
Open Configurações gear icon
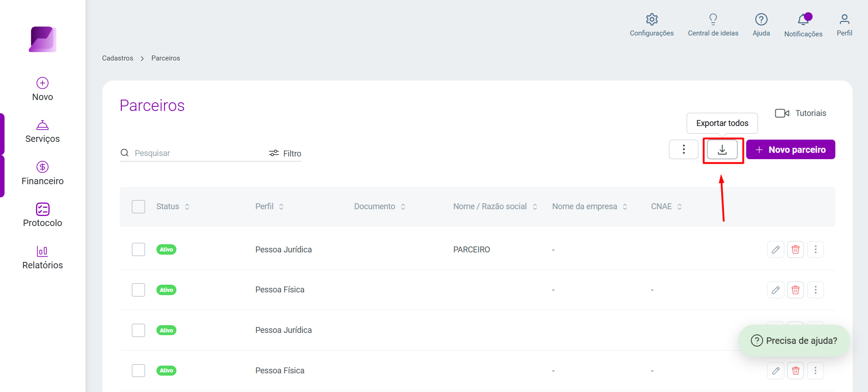652,20
